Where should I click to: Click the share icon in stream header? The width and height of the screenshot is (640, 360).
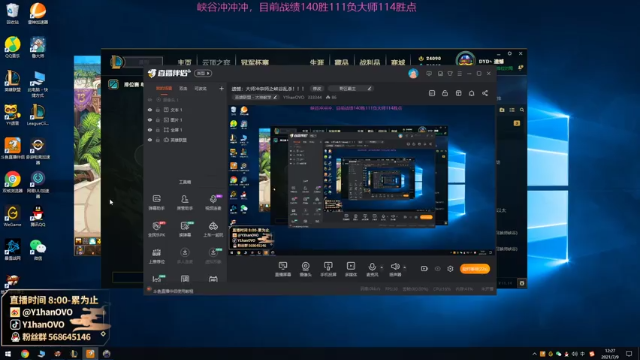[x=485, y=93]
